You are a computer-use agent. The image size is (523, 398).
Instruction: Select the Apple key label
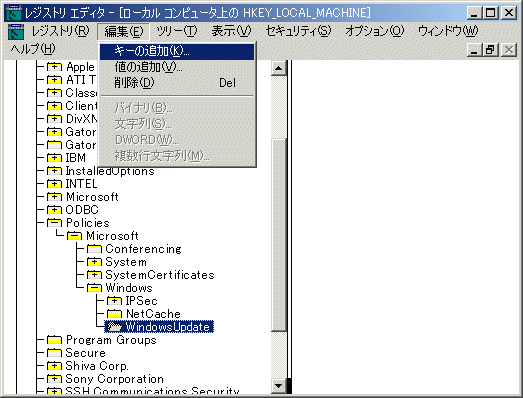point(80,67)
